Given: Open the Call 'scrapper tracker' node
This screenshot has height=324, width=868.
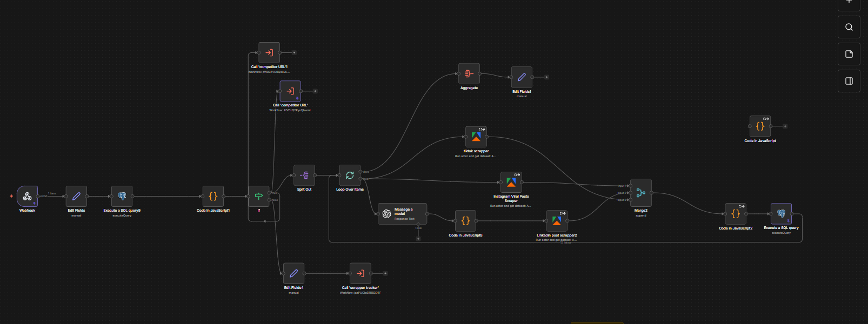Looking at the screenshot, I should (360, 274).
